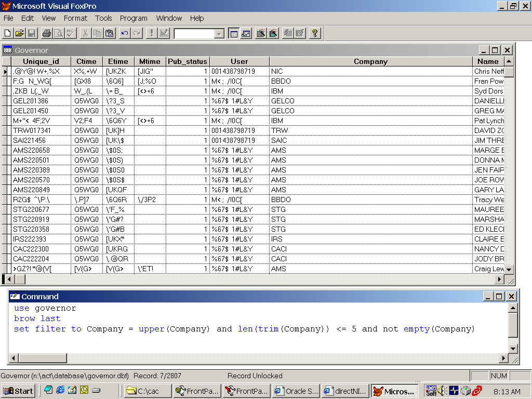This screenshot has height=399, width=532.
Task: Click the Command window scrollbar down arrow
Action: tap(513, 349)
